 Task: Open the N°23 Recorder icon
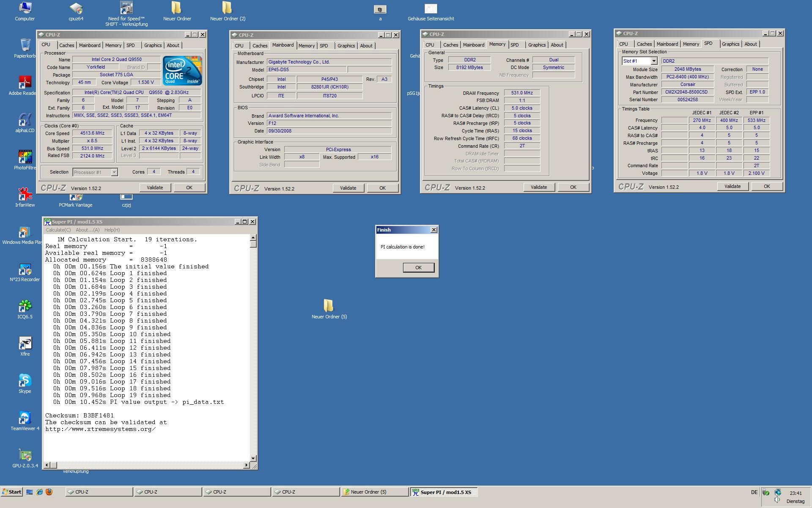(25, 272)
